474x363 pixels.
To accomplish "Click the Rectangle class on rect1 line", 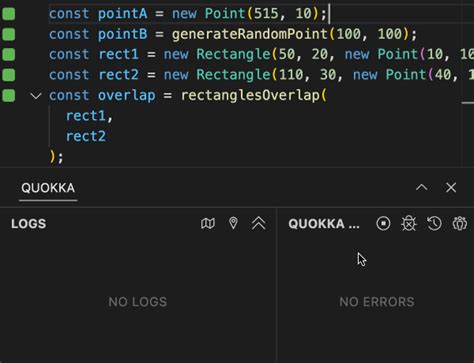I will point(233,54).
